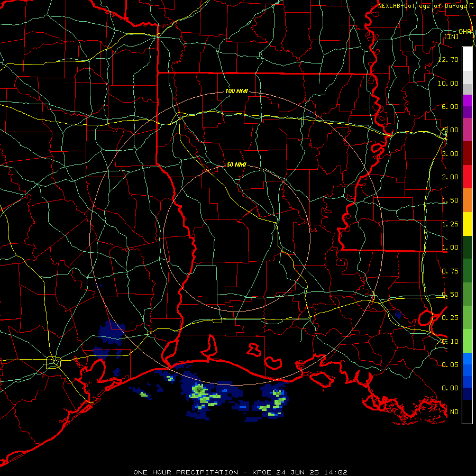Click the 1.50 legend value
Image resolution: width=476 pixels, height=476 pixels.
click(x=450, y=200)
